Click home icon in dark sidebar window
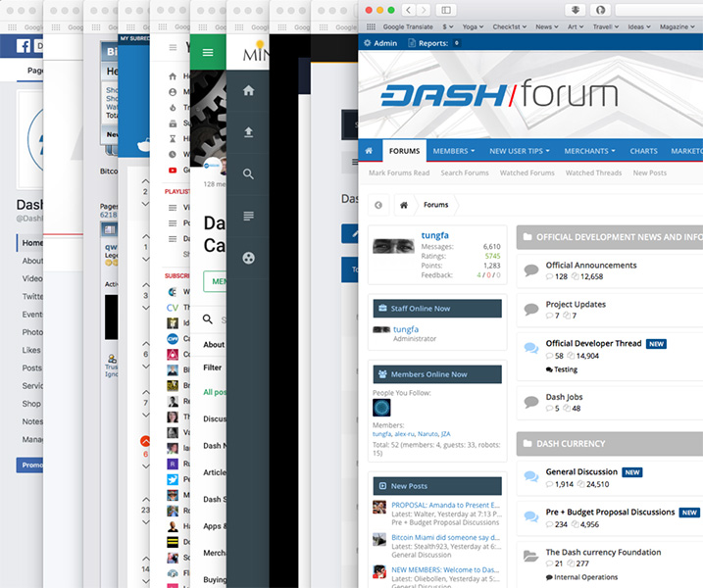This screenshot has height=588, width=703. 248,90
